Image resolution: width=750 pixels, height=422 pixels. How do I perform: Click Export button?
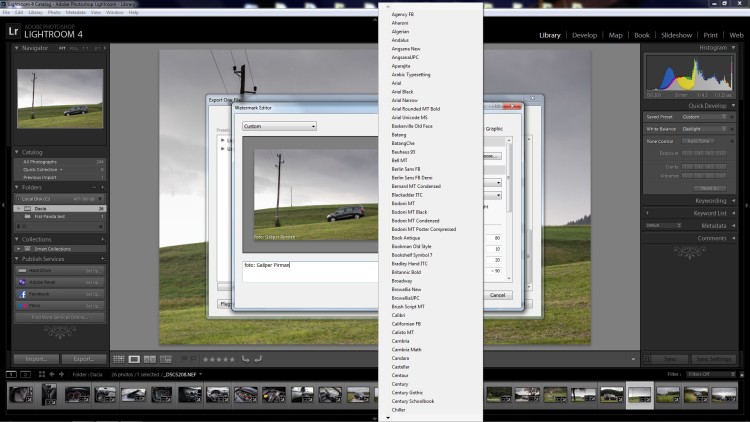tap(84, 359)
